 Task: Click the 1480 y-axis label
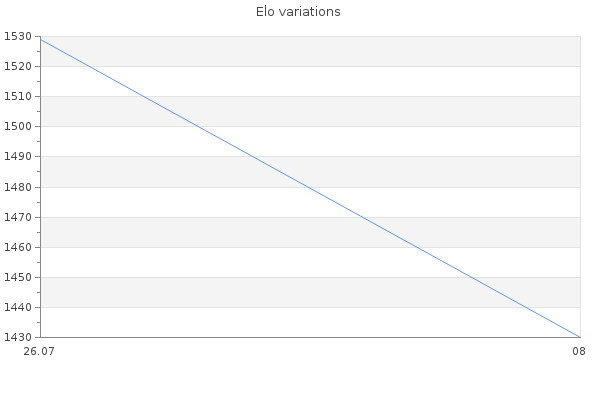[x=18, y=187]
